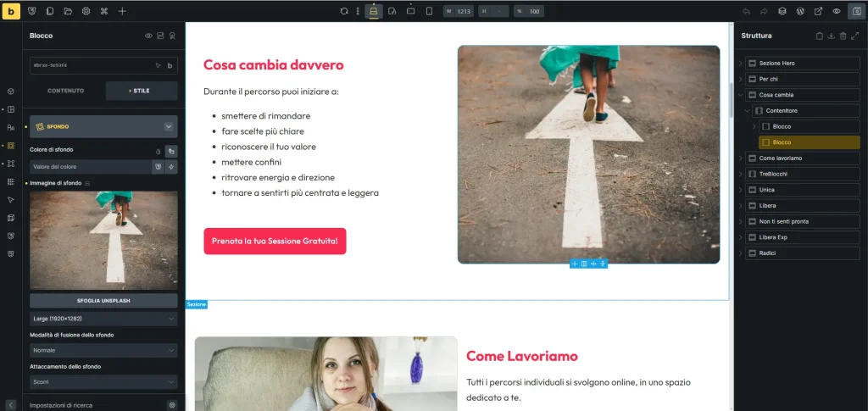
Task: Open the layout style group icon in left sidebar
Action: click(x=11, y=109)
